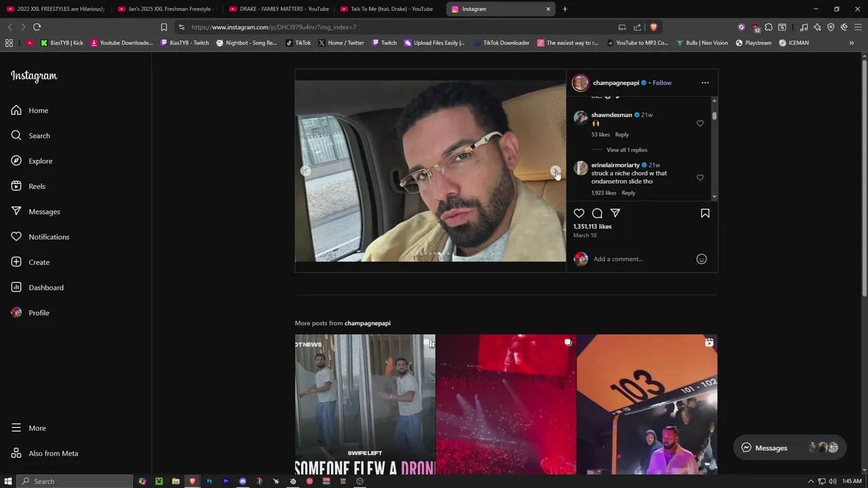Open the browser hamburger main menu
This screenshot has height=488, width=868.
tap(858, 27)
